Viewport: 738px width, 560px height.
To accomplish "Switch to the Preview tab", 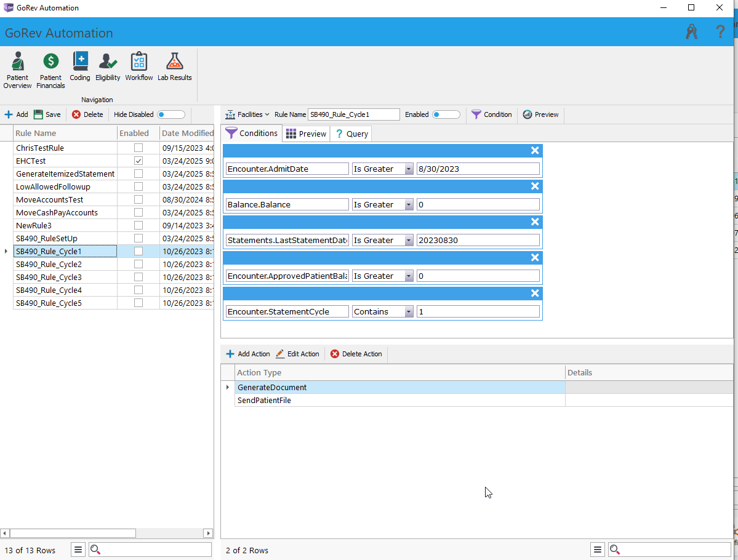I will (x=306, y=134).
